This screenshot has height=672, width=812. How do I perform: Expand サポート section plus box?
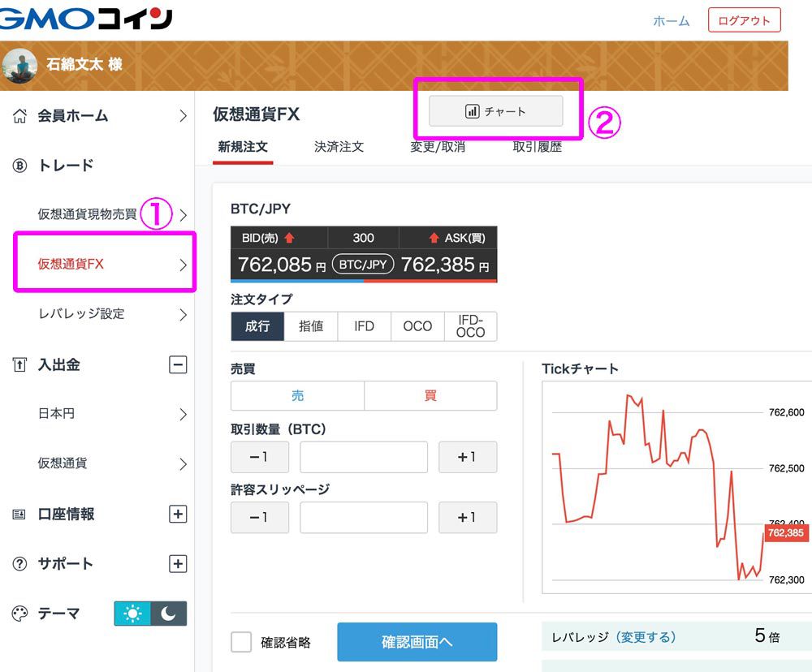pos(178,563)
